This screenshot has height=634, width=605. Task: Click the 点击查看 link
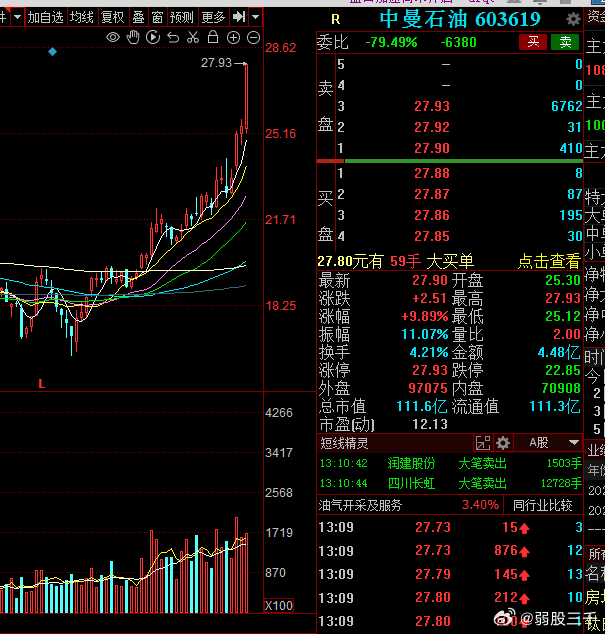click(549, 262)
